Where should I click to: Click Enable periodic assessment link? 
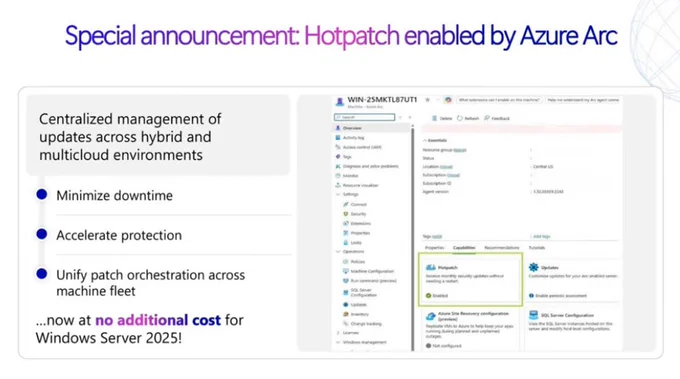561,296
